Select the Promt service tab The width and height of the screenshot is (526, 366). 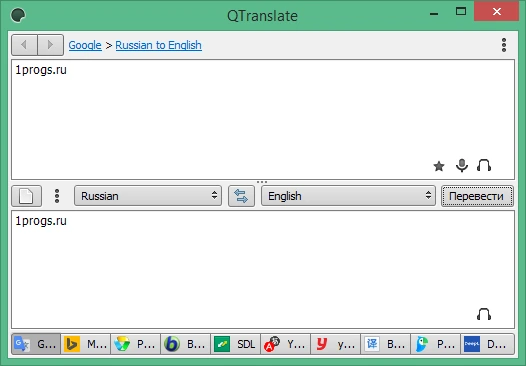[136, 344]
